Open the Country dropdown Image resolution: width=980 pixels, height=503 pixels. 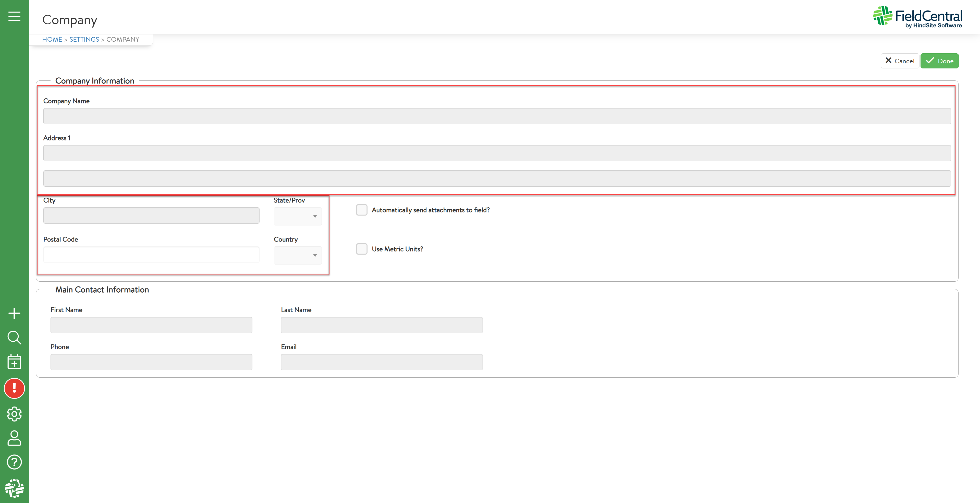point(298,255)
